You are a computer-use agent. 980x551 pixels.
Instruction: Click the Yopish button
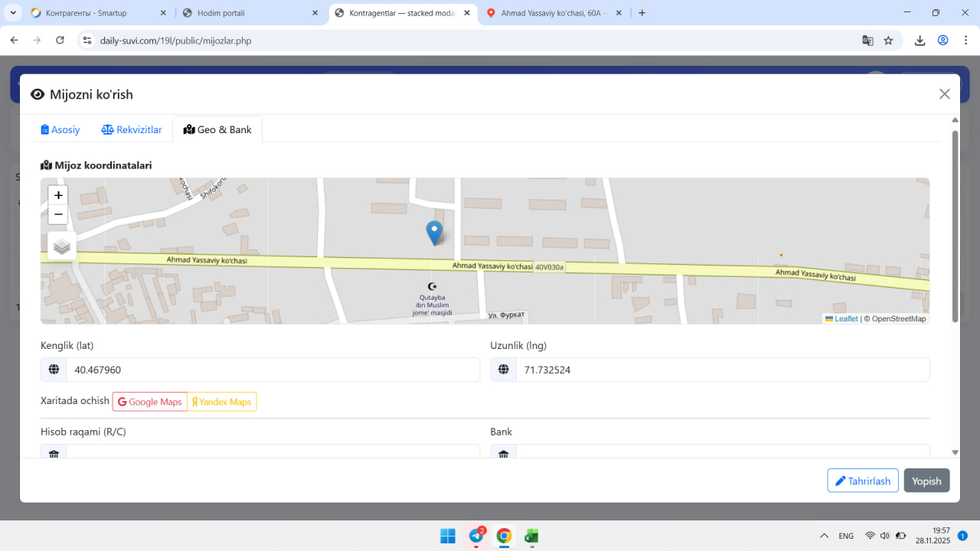click(926, 481)
